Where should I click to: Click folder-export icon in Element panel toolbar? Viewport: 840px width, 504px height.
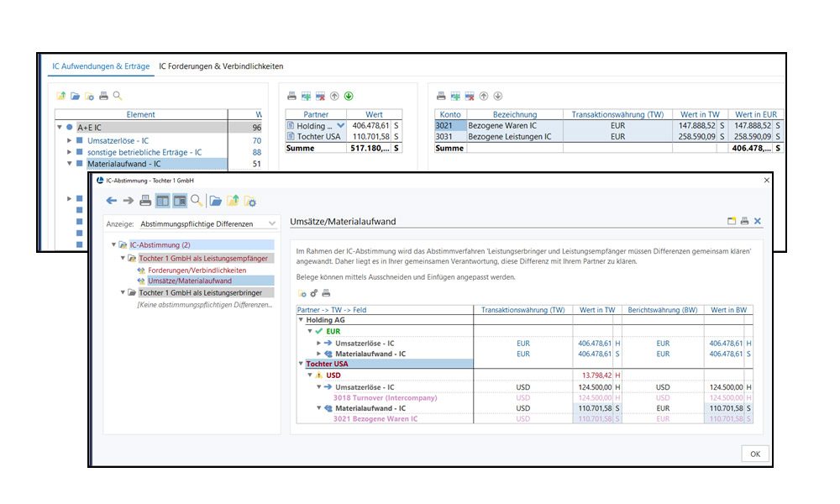coord(61,96)
